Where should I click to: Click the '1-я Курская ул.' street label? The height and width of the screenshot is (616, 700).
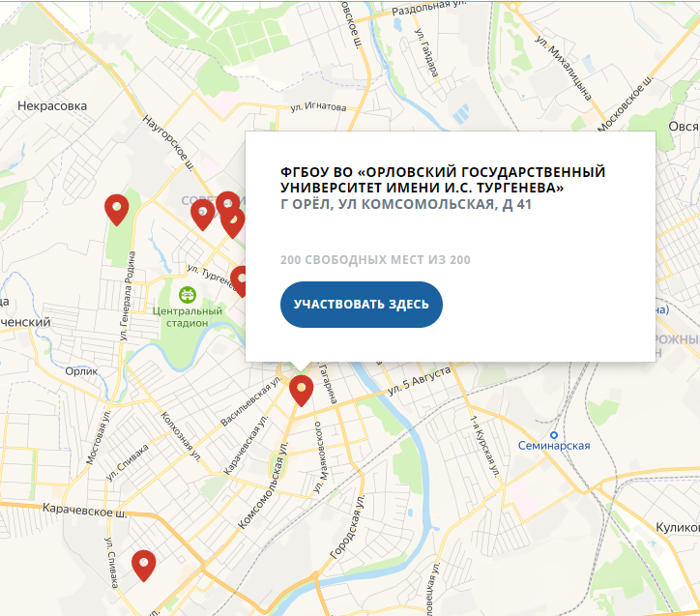[x=484, y=447]
